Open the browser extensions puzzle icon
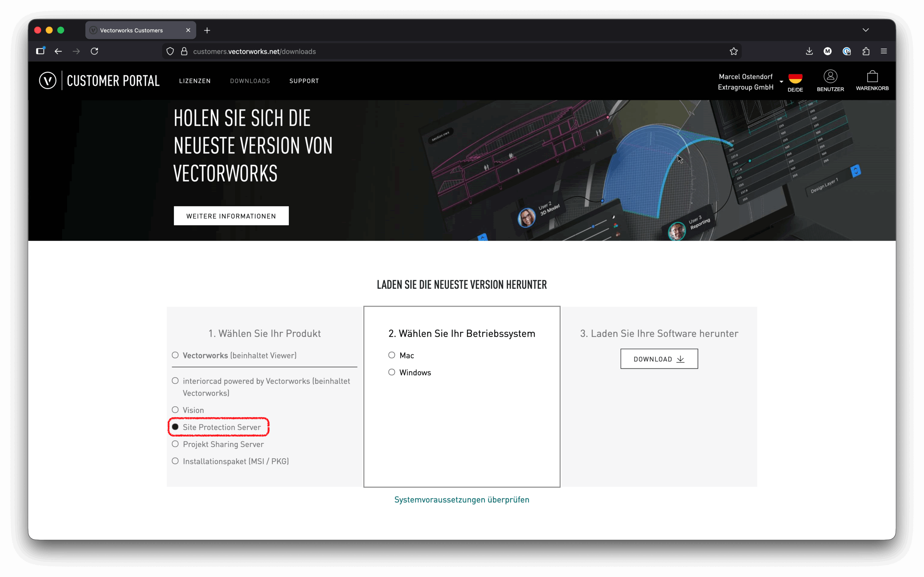Screen dimensions: 924x577 866,51
